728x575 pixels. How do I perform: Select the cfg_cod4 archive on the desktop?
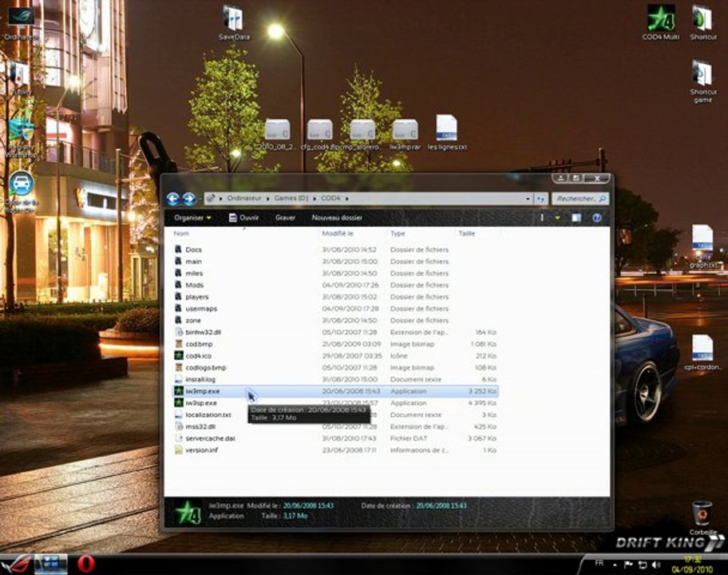319,134
